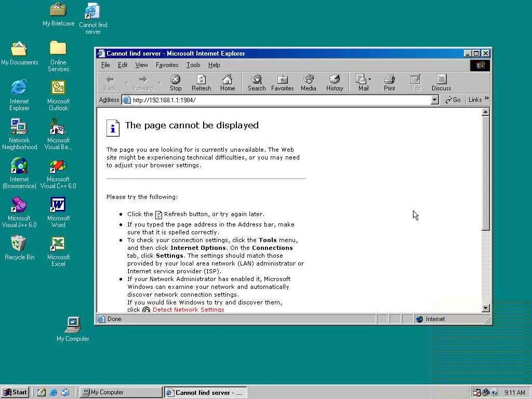Click the taskbar clock showing 9:11 AM
The width and height of the screenshot is (532, 399).
514,393
